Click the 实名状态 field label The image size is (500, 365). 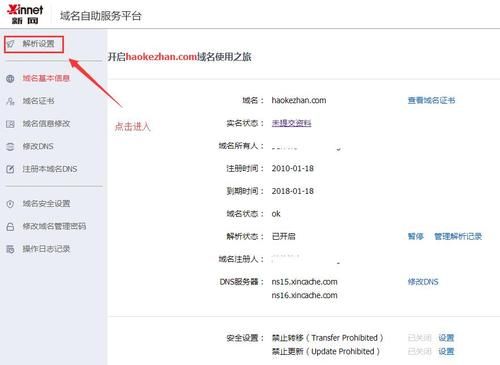(x=245, y=123)
